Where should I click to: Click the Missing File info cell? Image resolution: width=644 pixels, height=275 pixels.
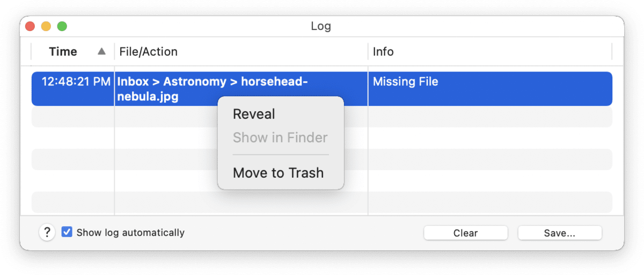[x=406, y=82]
